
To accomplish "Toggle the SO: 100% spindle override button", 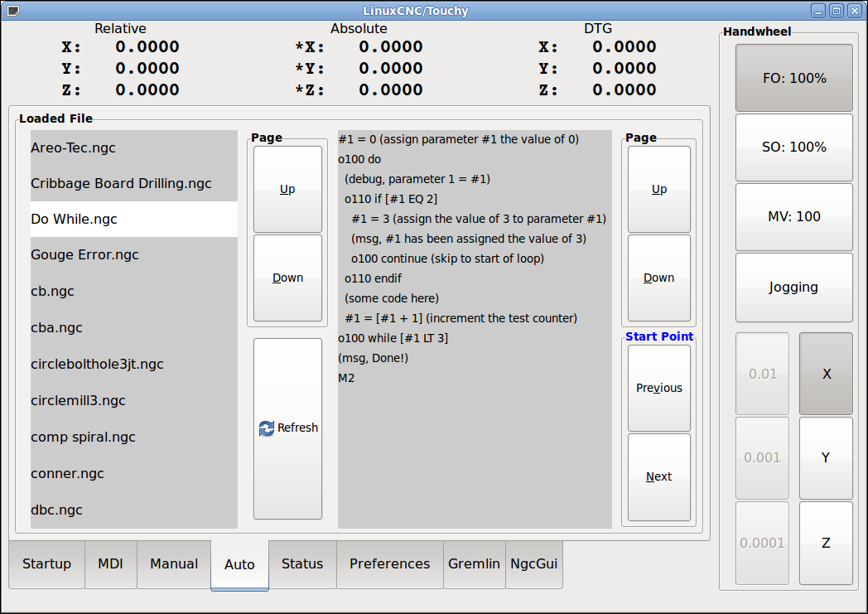I will pos(793,147).
